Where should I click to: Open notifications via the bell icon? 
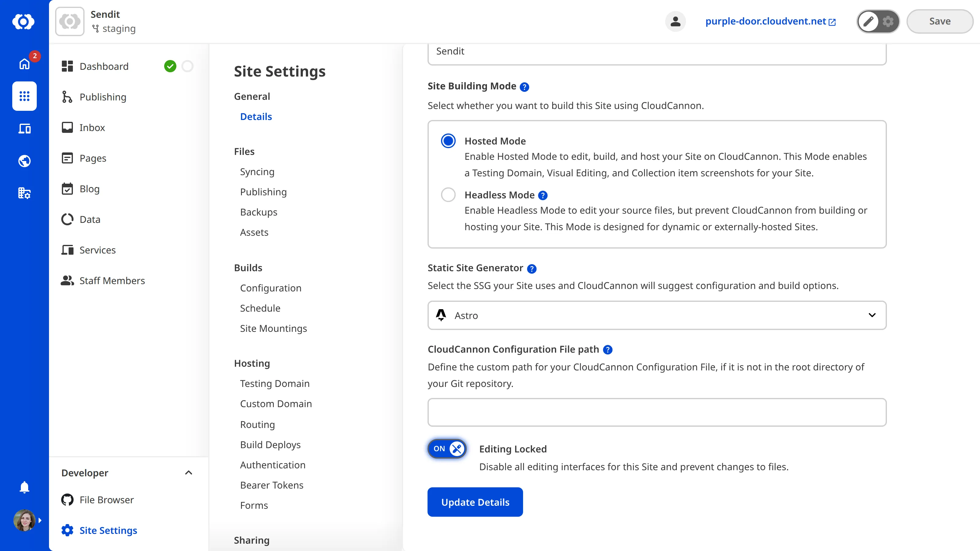(x=24, y=487)
